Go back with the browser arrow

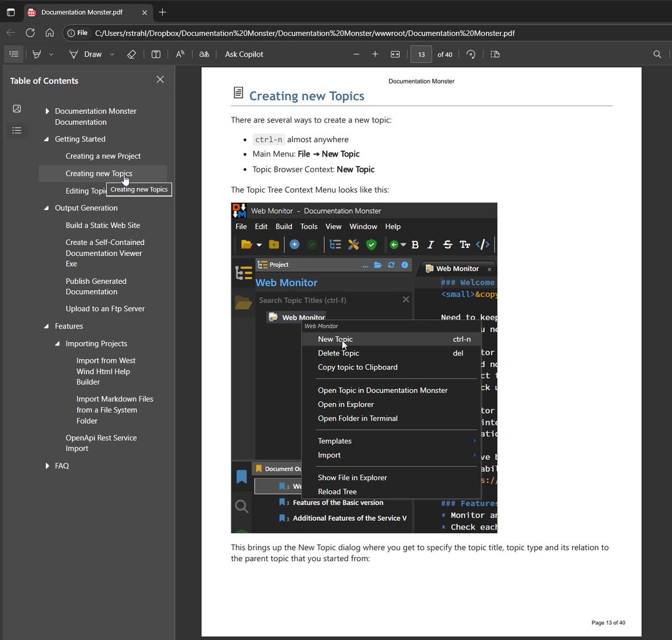tap(11, 33)
